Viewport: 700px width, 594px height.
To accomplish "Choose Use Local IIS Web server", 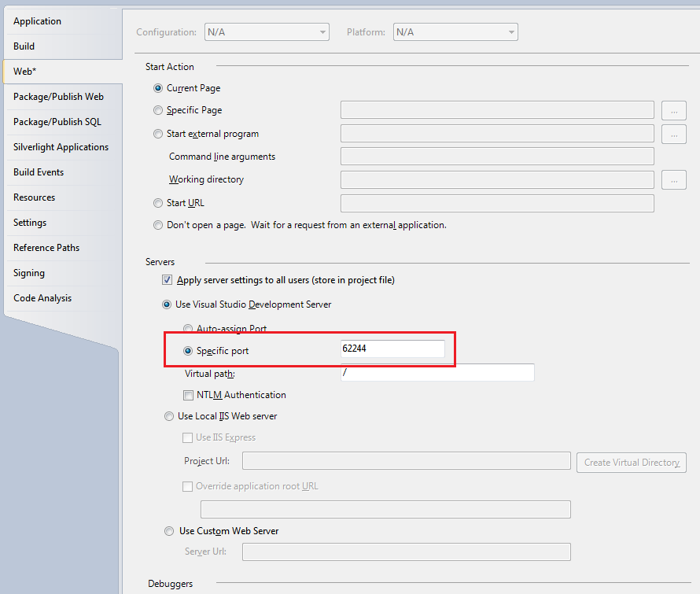I will (x=169, y=416).
